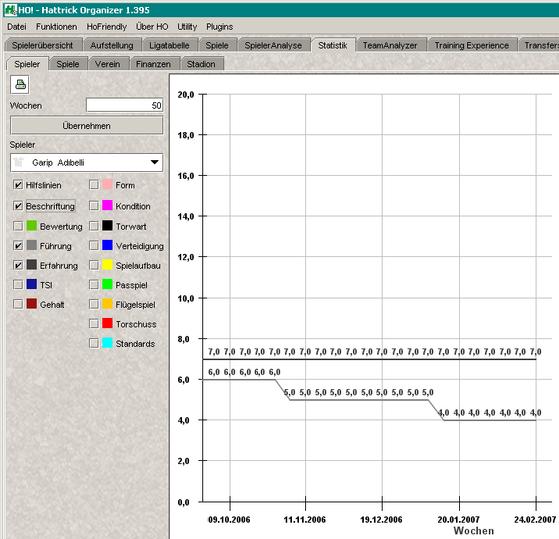This screenshot has width=559, height=539.
Task: Switch to the TeamAnalyzer tab
Action: coord(390,45)
